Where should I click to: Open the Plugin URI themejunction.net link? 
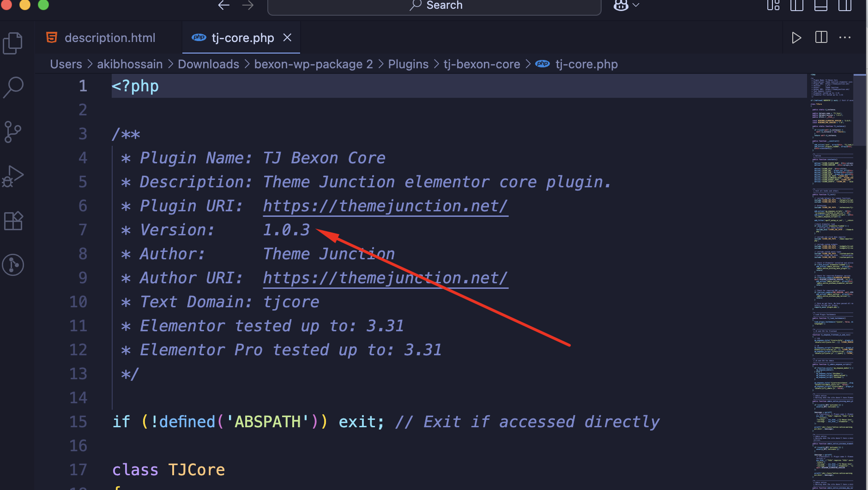point(386,206)
